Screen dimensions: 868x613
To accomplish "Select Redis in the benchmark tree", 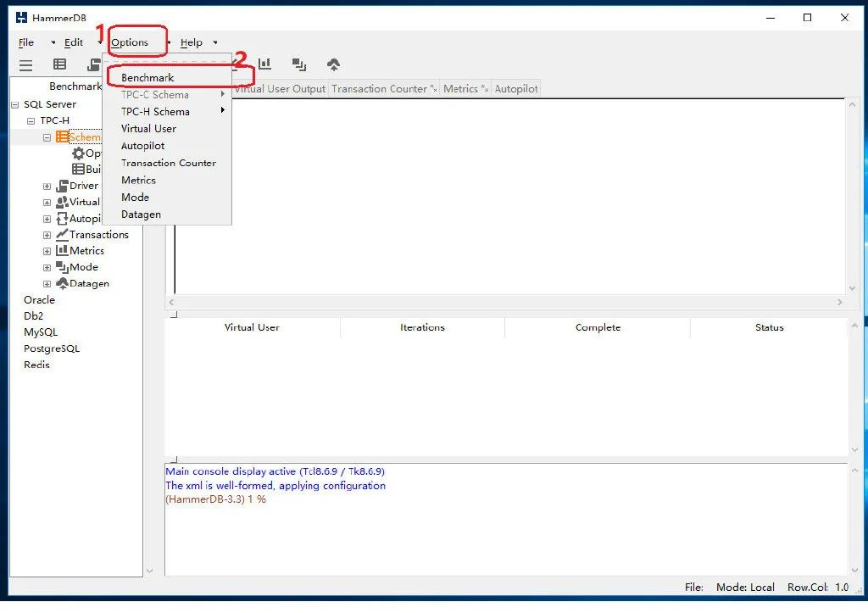I will click(36, 365).
